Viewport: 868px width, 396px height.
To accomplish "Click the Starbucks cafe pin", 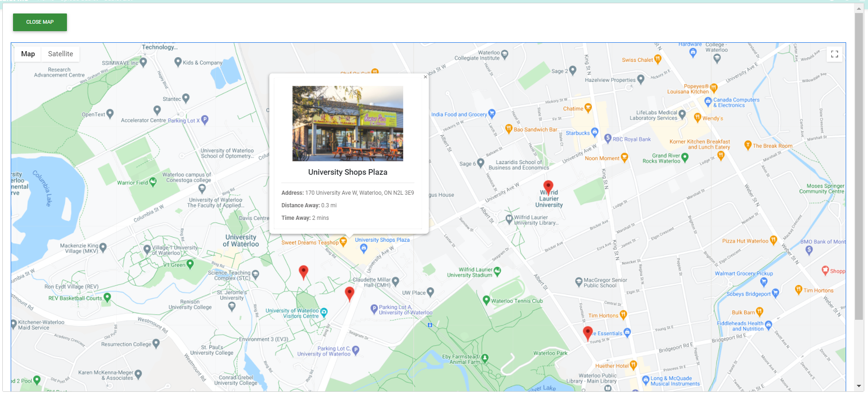I will click(595, 132).
